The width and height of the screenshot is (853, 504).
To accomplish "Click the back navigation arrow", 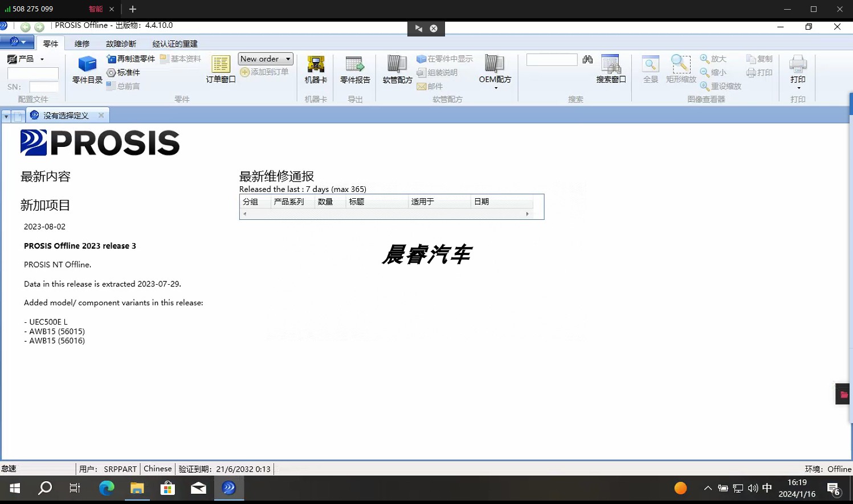I will (25, 27).
